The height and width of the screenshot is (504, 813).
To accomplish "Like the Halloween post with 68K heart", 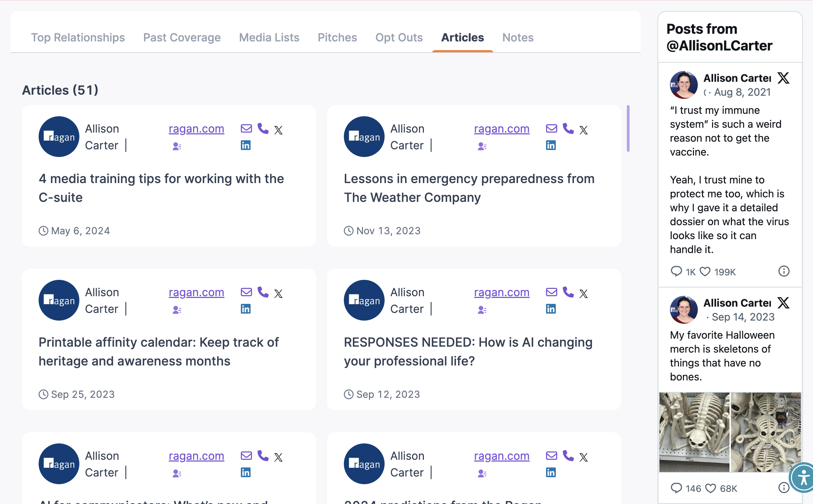I will [x=711, y=488].
